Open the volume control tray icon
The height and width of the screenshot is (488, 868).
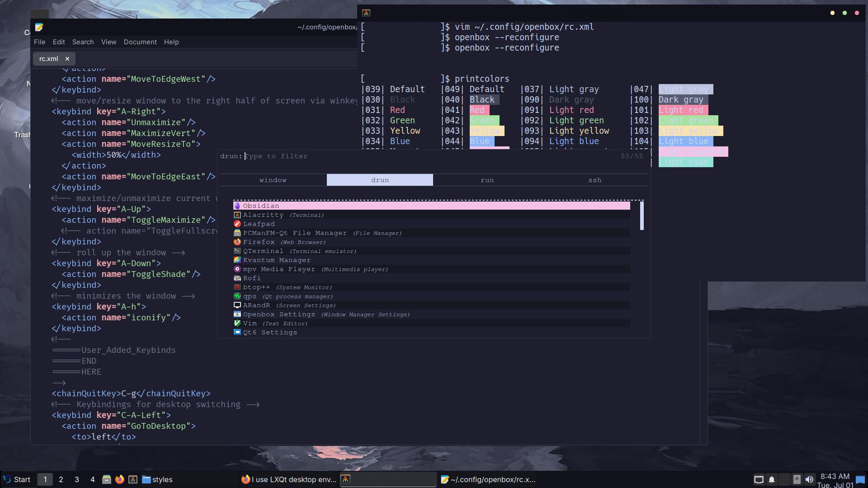click(x=810, y=479)
